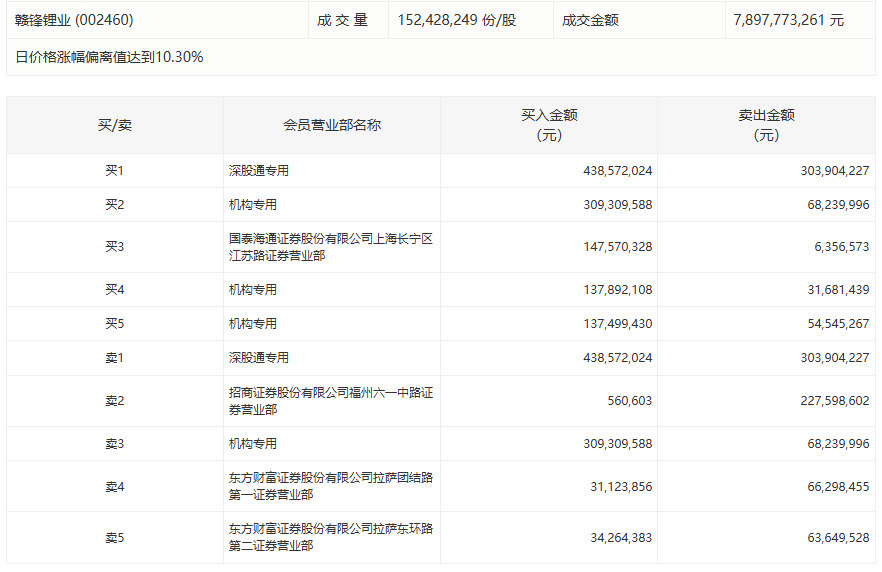Screen dimensions: 882x572
Task: Click the 买/卖 column header
Action: point(115,125)
